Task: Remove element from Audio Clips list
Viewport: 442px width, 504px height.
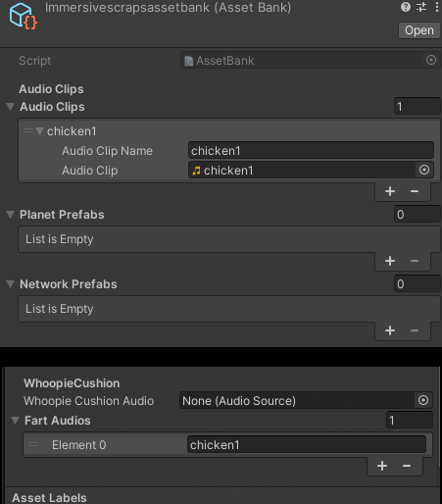Action: [x=415, y=191]
